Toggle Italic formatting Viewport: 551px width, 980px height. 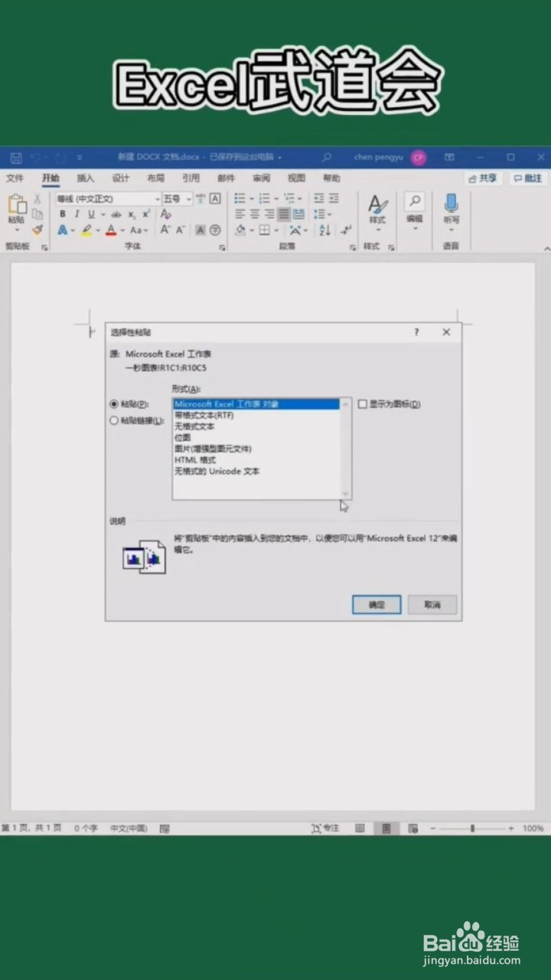point(77,214)
